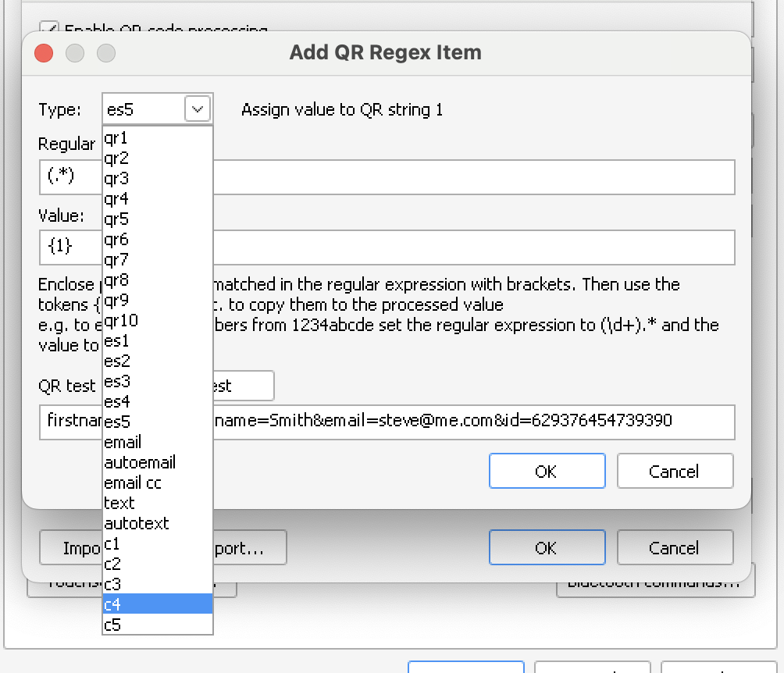Click the QR test string field
The height and width of the screenshot is (673, 784).
pos(469,422)
